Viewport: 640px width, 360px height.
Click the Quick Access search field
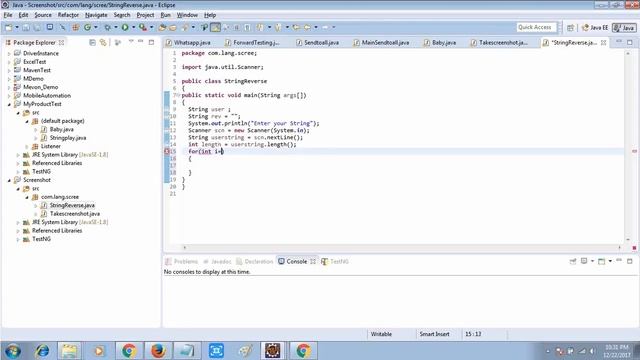(x=536, y=27)
